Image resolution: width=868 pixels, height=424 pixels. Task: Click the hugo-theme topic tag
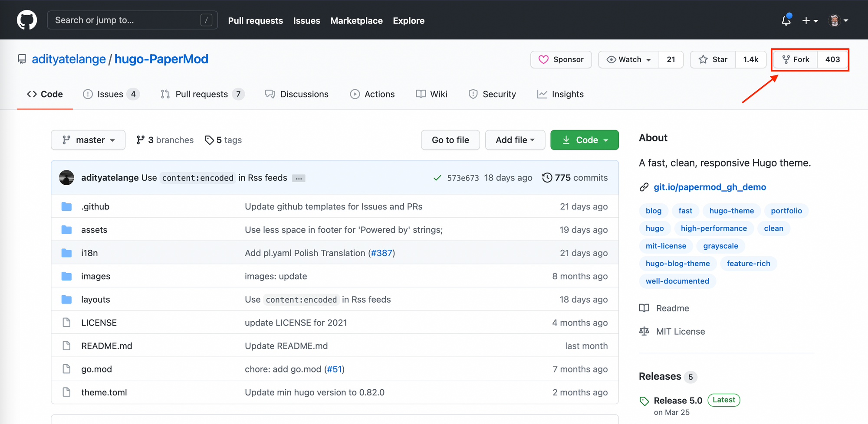731,211
